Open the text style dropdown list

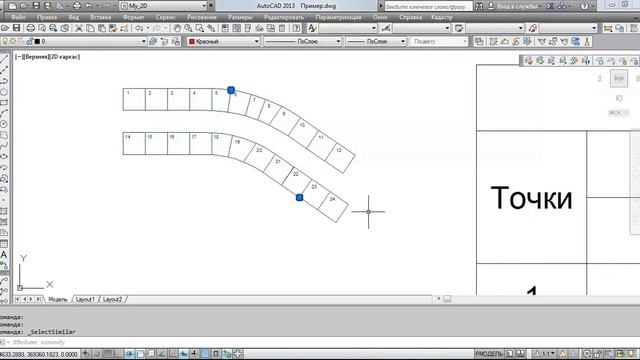pyautogui.click(x=348, y=28)
